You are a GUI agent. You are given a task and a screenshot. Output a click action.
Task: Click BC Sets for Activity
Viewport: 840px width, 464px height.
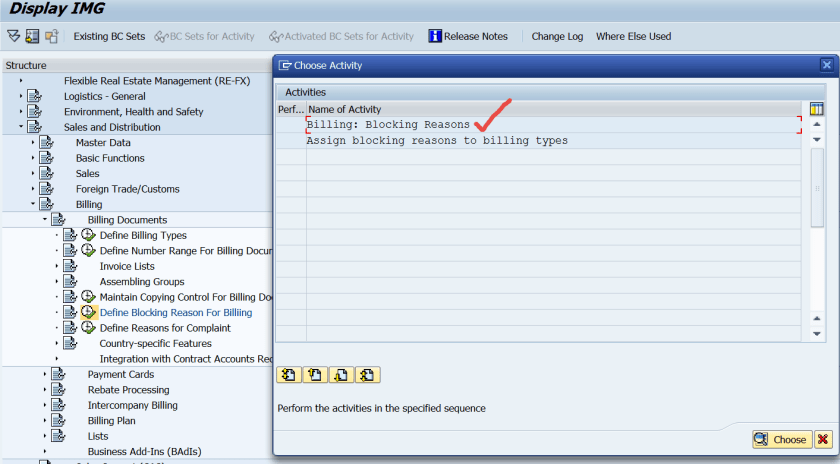204,36
